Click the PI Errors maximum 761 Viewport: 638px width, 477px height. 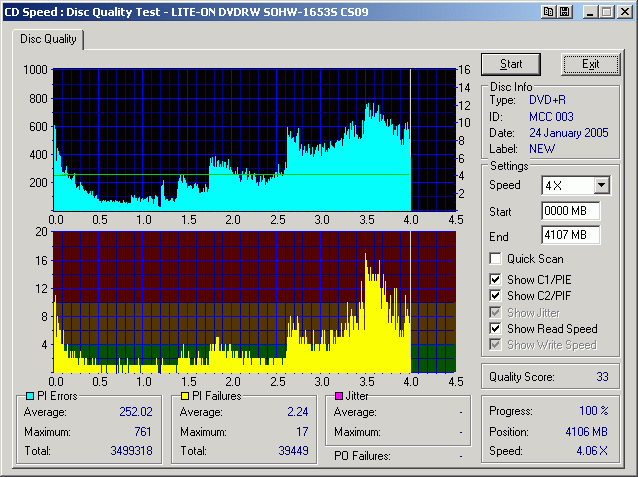(143, 431)
